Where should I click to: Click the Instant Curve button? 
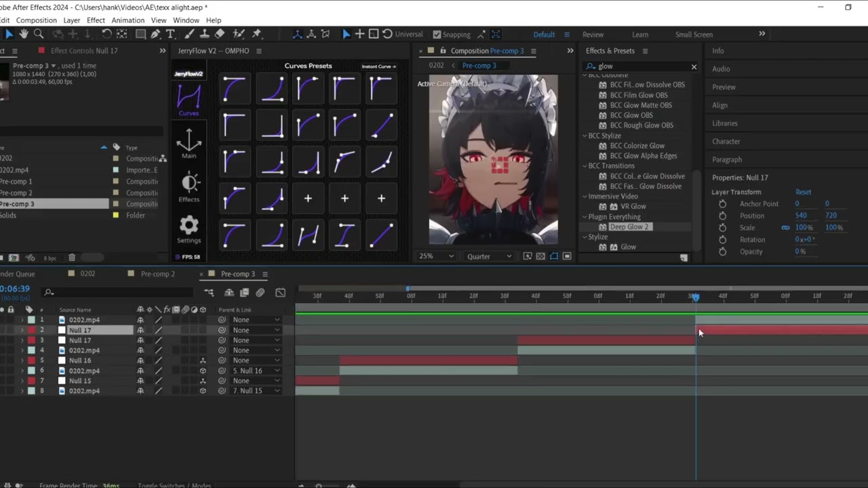[378, 66]
